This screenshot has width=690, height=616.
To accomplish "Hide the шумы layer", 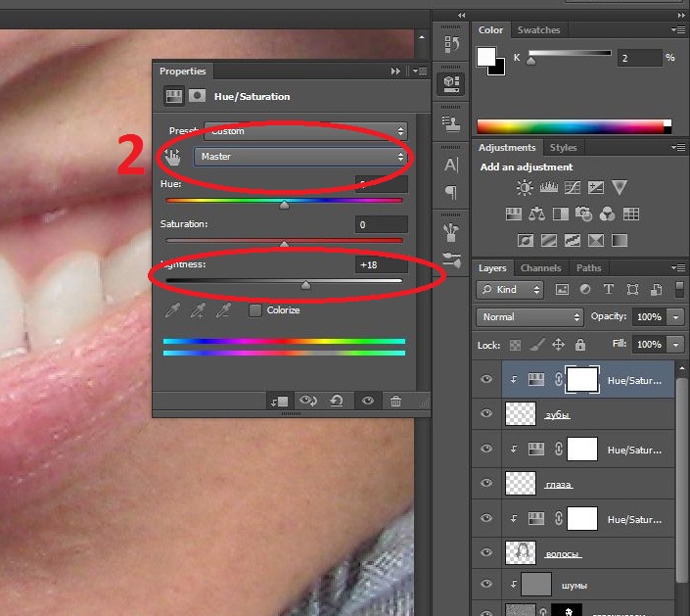I will (x=486, y=584).
